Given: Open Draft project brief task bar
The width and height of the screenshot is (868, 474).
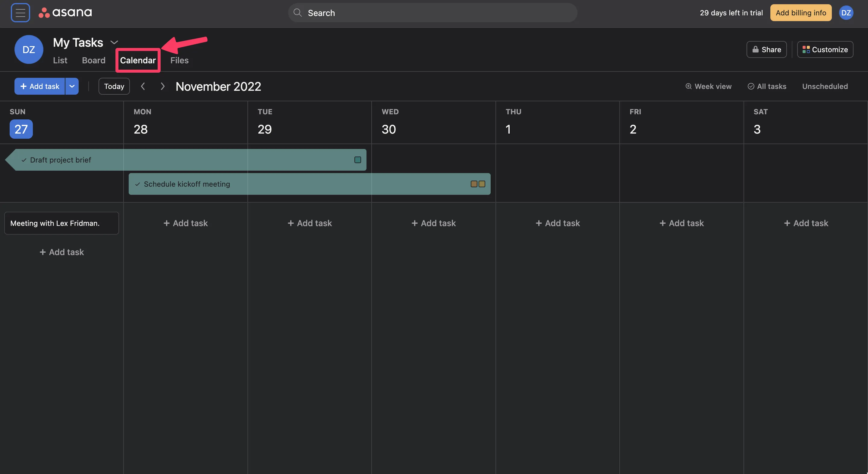Looking at the screenshot, I should [186, 160].
